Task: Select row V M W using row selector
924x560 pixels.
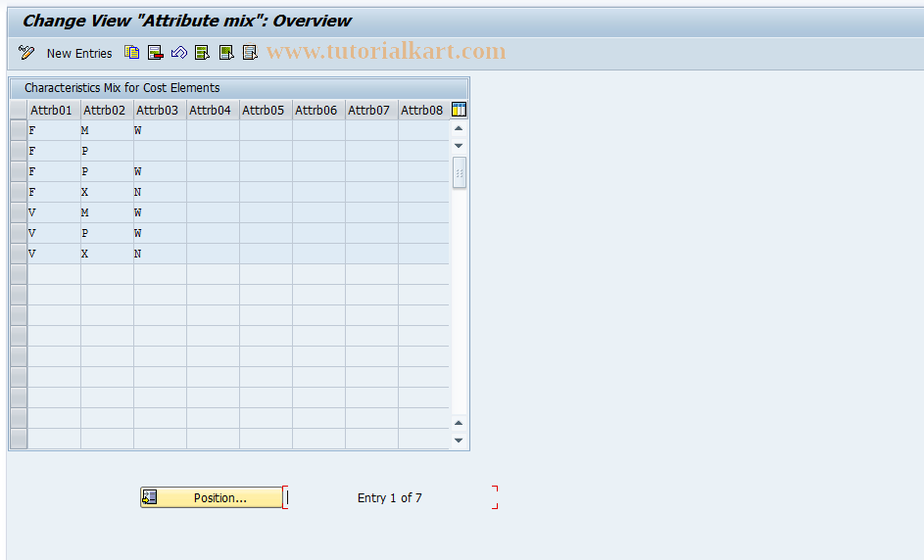Action: tap(19, 212)
